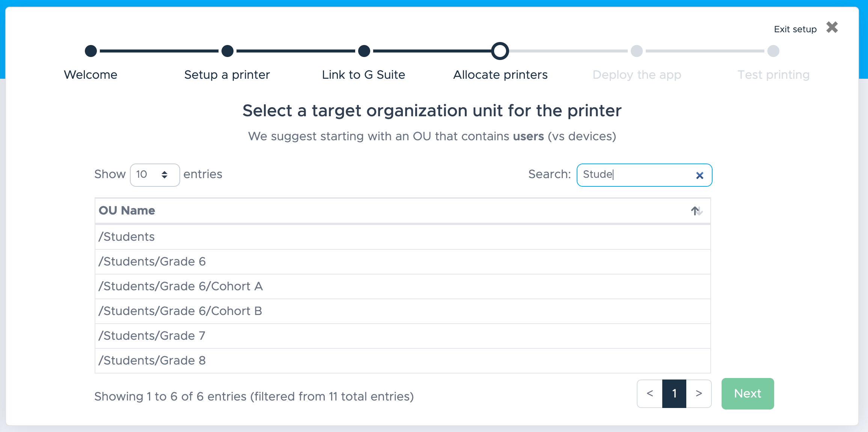Click the Deploy the app step dot
This screenshot has width=868, height=432.
[x=637, y=51]
